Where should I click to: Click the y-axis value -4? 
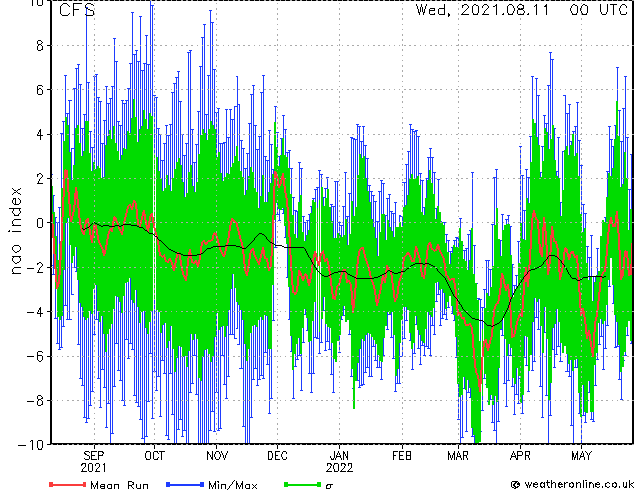point(34,312)
